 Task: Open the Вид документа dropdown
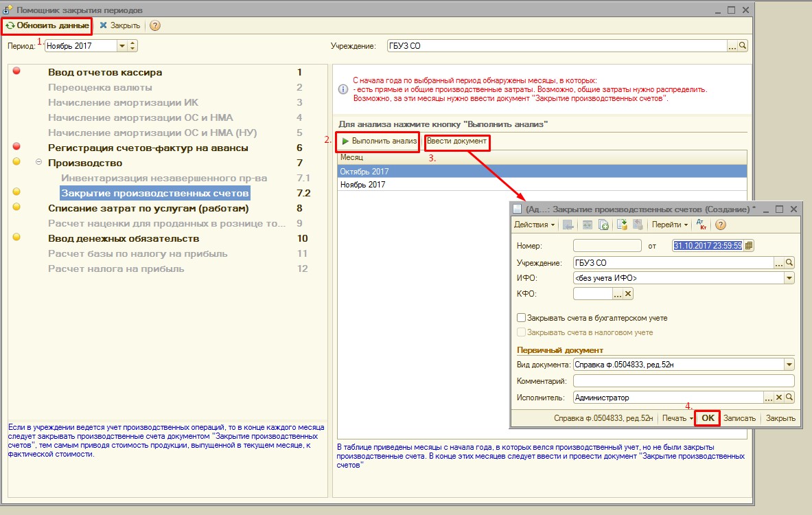point(789,365)
